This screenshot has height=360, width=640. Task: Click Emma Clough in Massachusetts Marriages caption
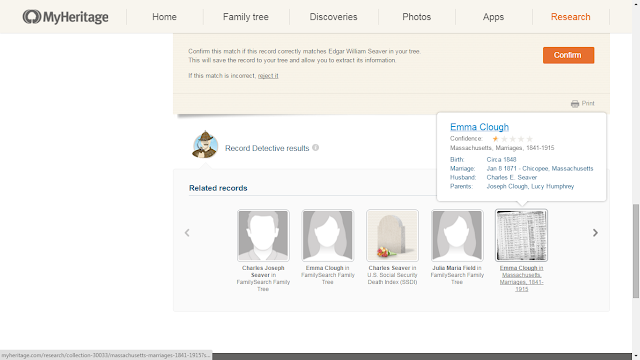(521, 278)
